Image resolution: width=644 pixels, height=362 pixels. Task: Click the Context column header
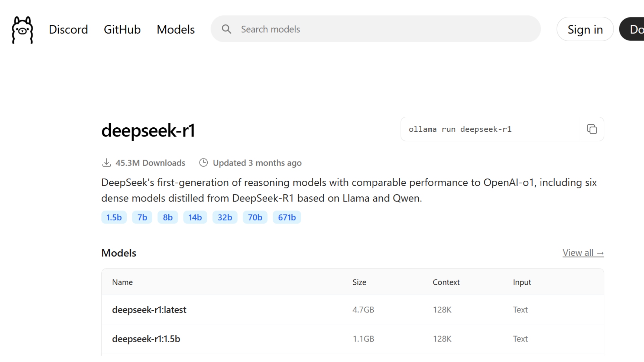(446, 282)
